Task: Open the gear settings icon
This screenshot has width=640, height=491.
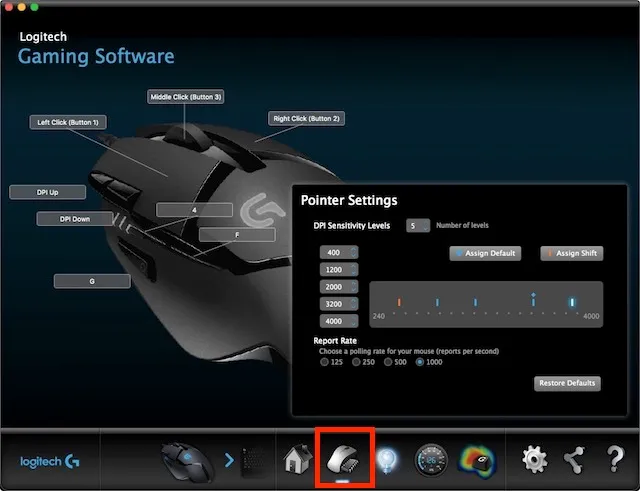Action: pos(535,459)
